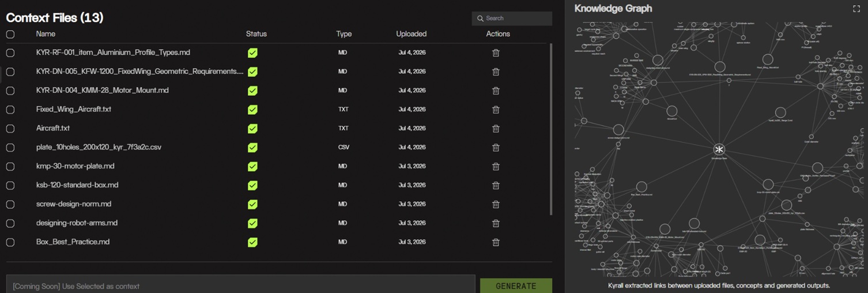
Task: Click CSV type cell of plate_10holes row
Action: [344, 148]
